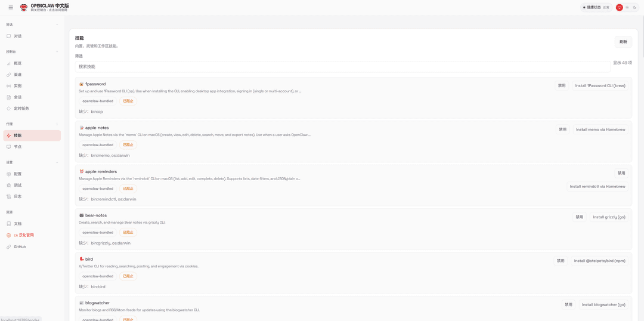This screenshot has width=644, height=321.
Task: Click 已阻止 badge on bird card
Action: tap(128, 276)
